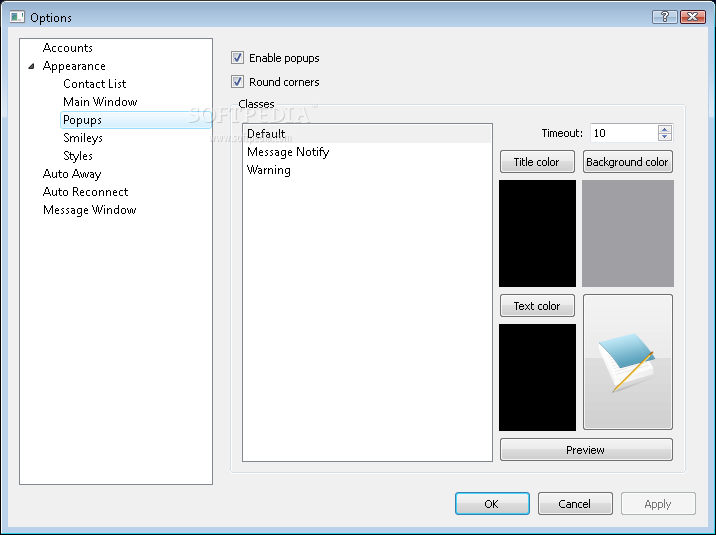Click the help question mark button

665,17
